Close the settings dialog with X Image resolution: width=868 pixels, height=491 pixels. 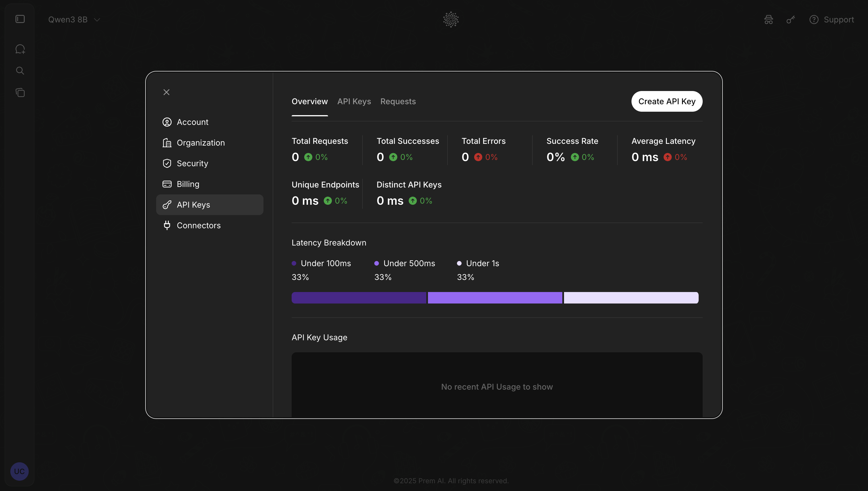coord(166,92)
